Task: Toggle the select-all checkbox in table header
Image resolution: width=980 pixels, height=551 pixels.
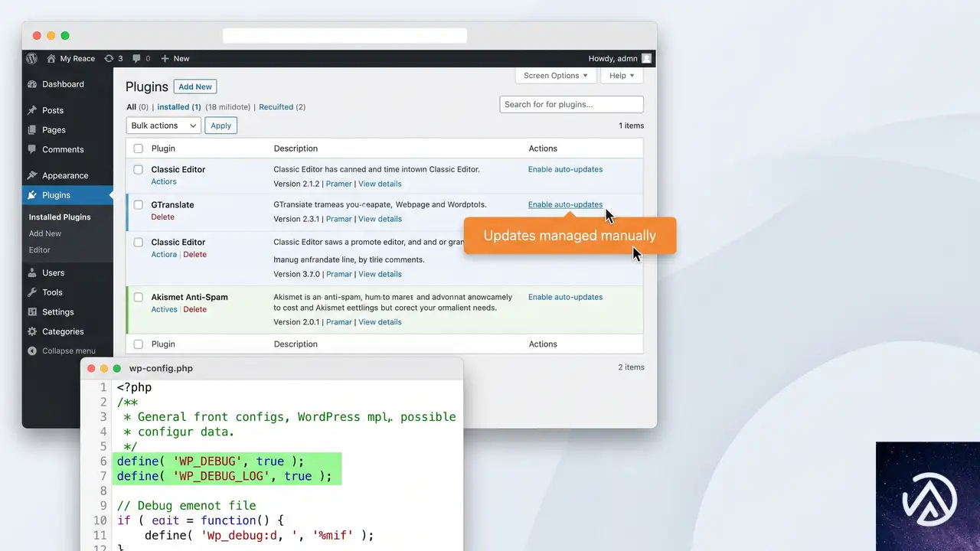Action: pyautogui.click(x=139, y=148)
